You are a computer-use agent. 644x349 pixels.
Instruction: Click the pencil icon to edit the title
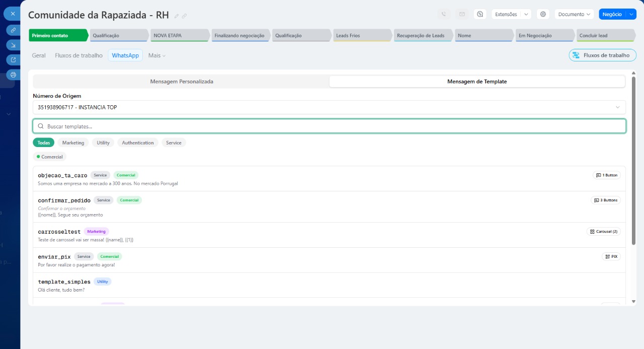177,16
